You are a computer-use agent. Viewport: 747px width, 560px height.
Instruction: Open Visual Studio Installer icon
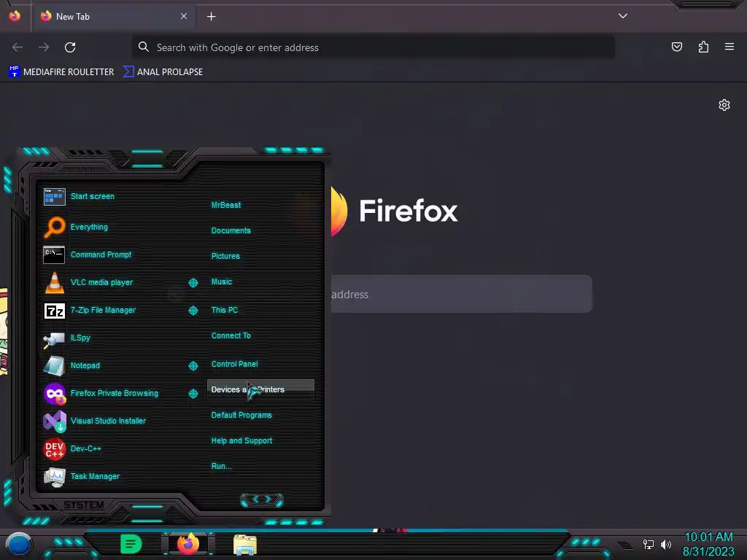54,421
